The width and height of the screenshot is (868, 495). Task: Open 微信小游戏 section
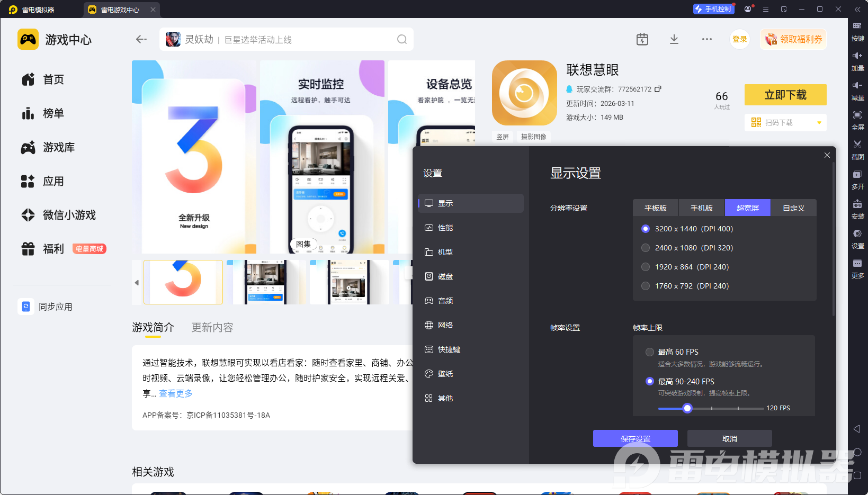(x=59, y=215)
